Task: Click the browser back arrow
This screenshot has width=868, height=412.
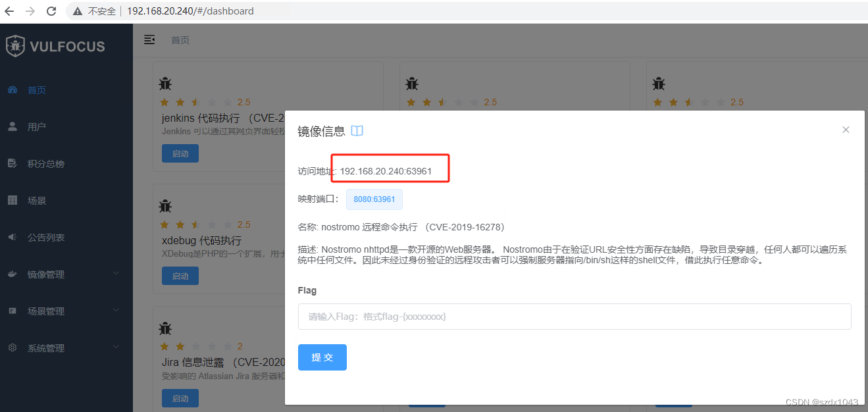Action: pos(9,11)
